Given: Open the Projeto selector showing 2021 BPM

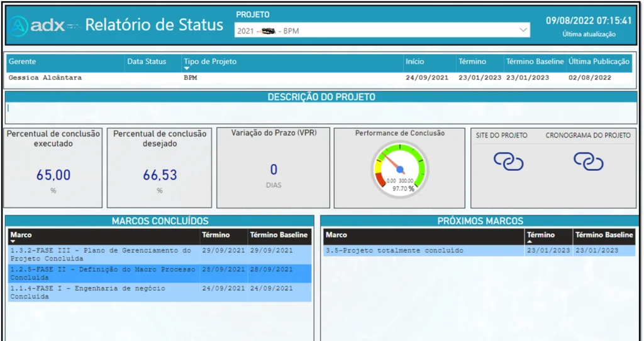Looking at the screenshot, I should point(377,30).
